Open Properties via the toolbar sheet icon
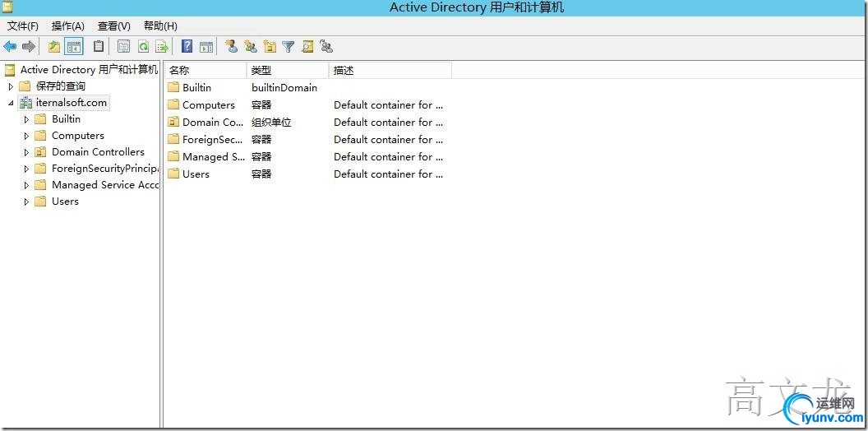868x431 pixels. pyautogui.click(x=124, y=47)
